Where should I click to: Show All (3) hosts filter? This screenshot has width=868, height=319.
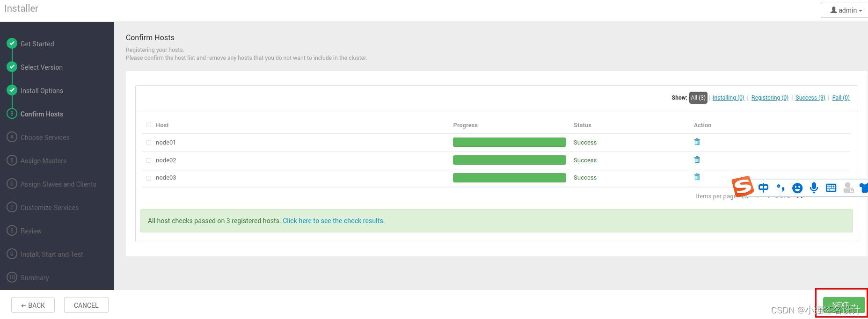click(698, 98)
